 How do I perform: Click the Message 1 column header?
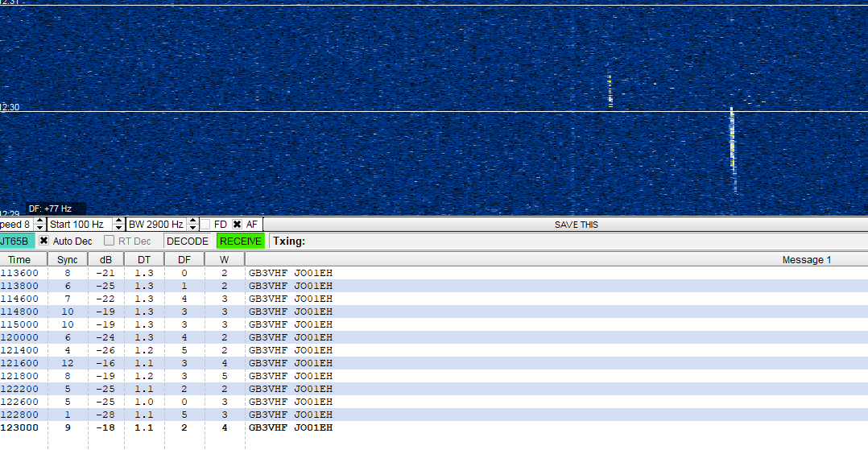point(806,259)
